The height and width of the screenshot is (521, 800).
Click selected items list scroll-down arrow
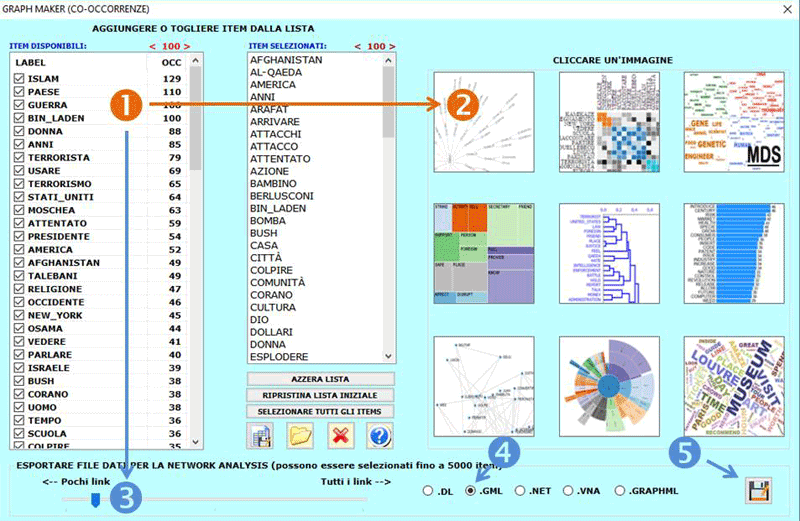pos(388,356)
